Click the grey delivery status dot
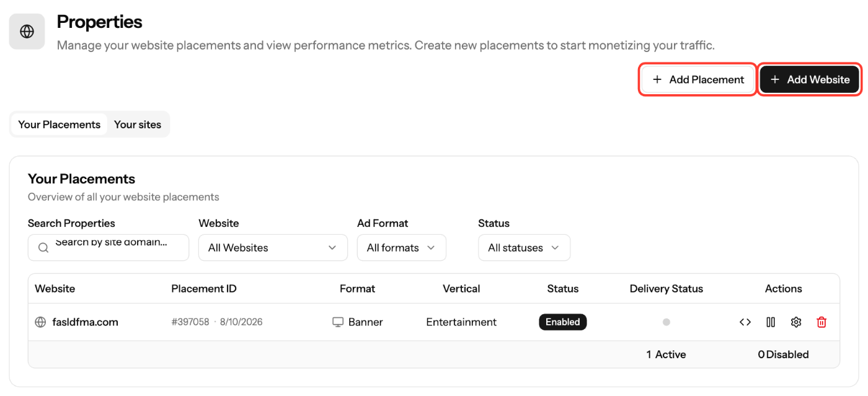Screen dimensions: 868x396 point(666,322)
